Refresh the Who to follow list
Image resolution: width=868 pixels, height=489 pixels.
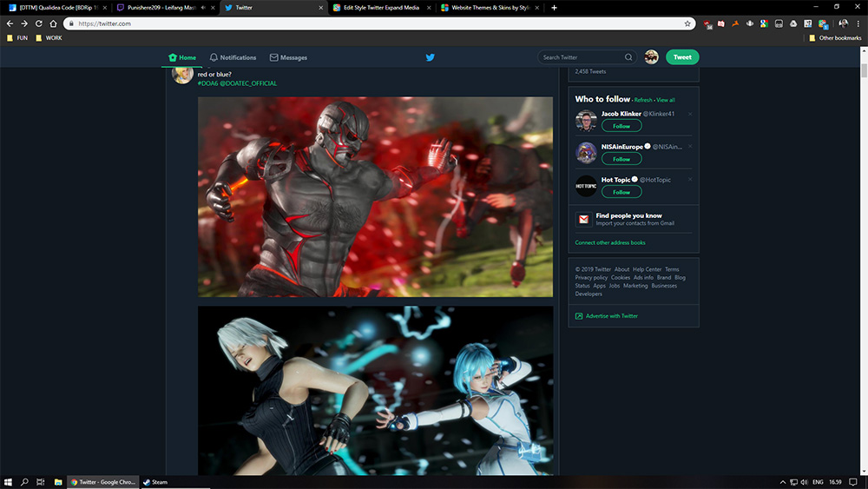point(642,100)
